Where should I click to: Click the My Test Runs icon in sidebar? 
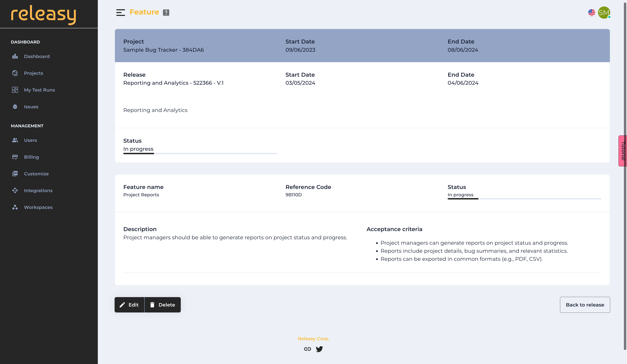click(x=15, y=90)
